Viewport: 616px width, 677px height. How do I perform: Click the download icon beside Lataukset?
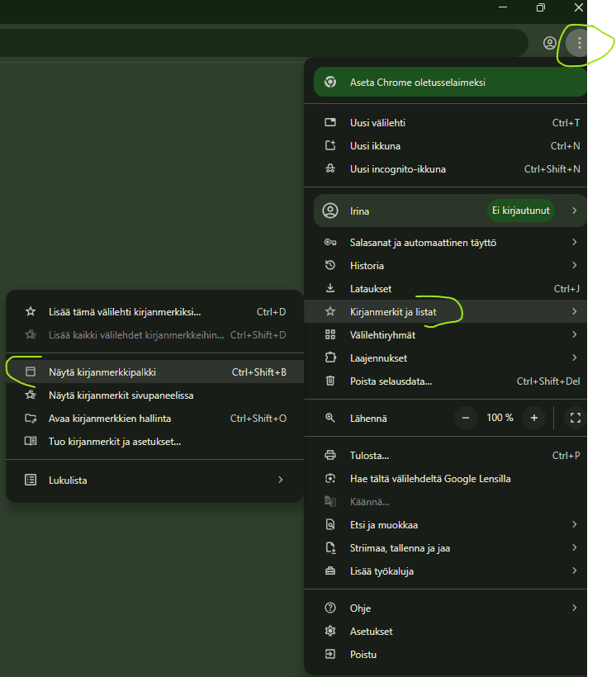pos(330,288)
